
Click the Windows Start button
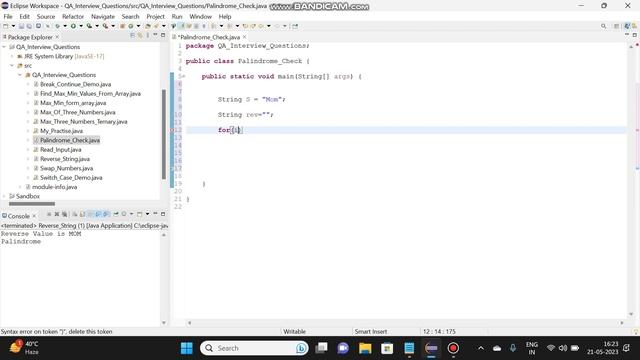[187, 348]
